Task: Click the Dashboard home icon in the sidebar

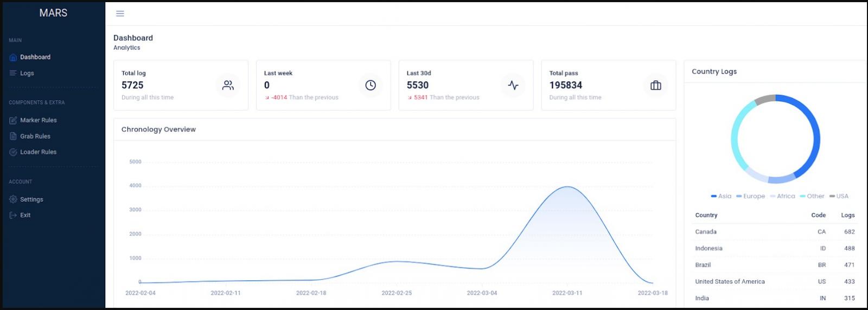Action: click(13, 57)
